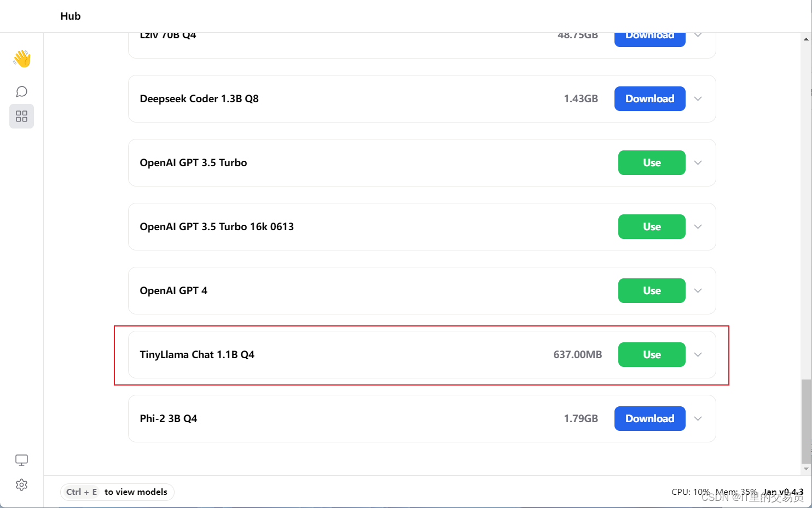Viewport: 812px width, 508px height.
Task: Expand TinyLlama Chat 1.1B Q4 details
Action: coord(698,354)
